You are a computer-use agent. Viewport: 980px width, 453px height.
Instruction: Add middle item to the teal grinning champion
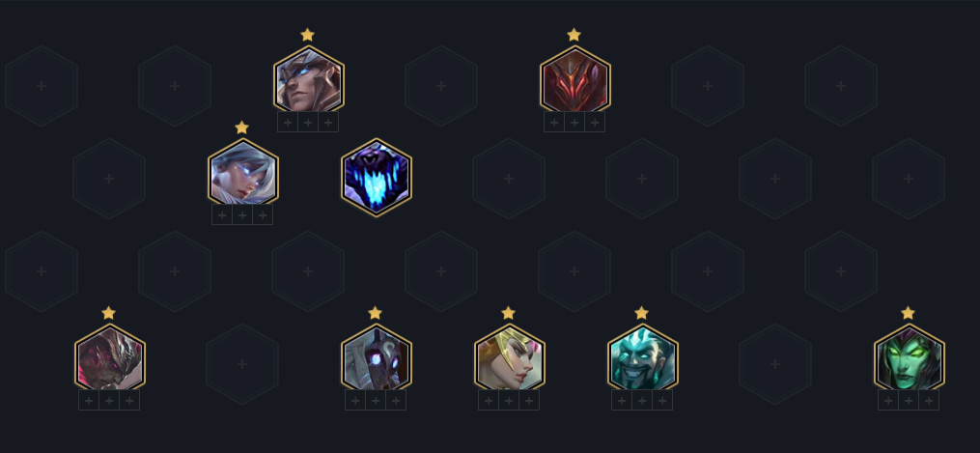coord(642,400)
